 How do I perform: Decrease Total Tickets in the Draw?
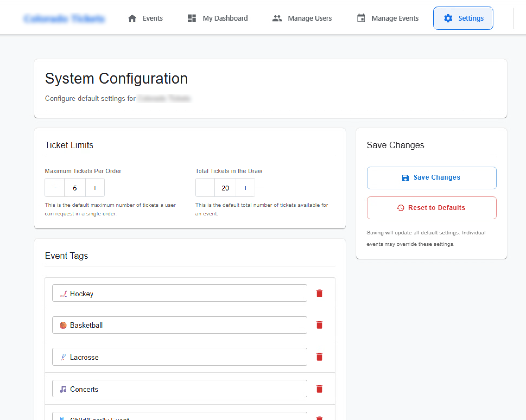click(x=205, y=188)
